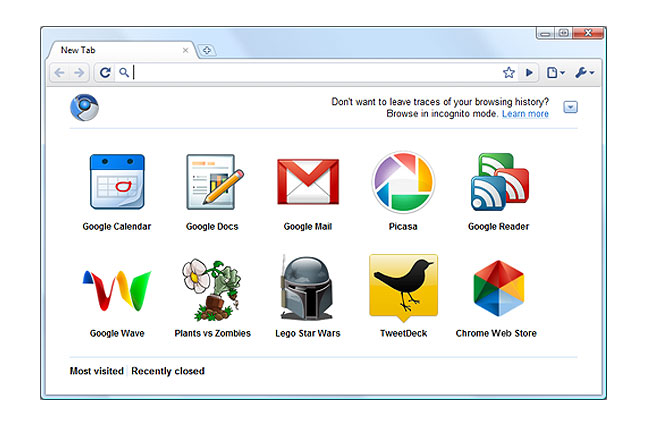Launch Picasa from the apps grid
This screenshot has height=429, width=650.
point(403,181)
